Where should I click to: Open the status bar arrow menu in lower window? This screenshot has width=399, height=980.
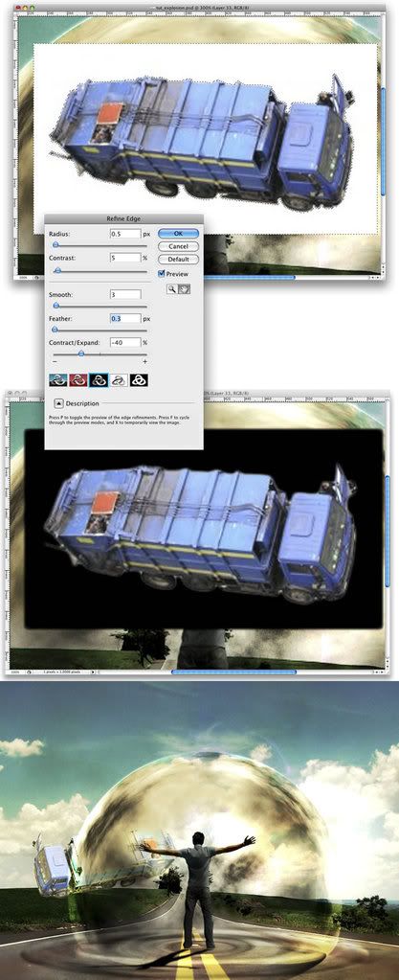pos(93,672)
